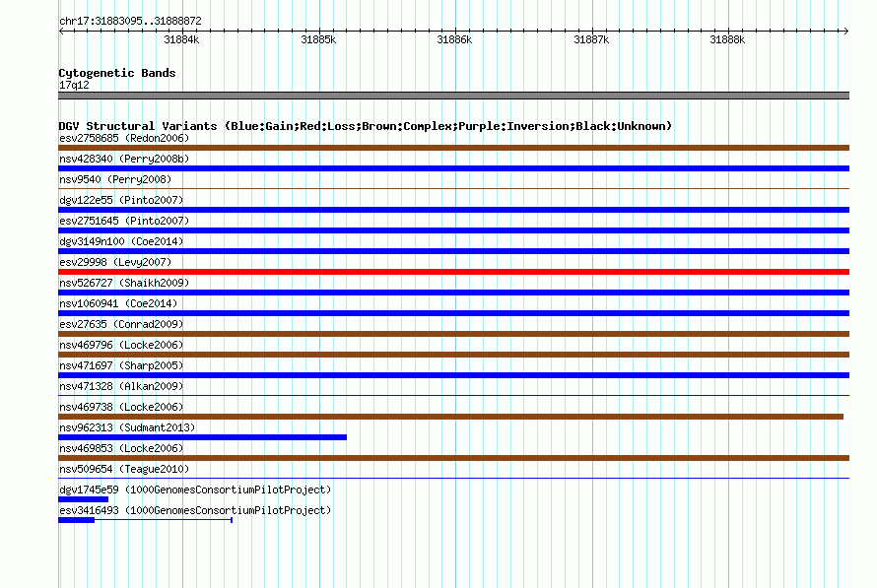Select the gray 17q12 cytogenetic band bar
The width and height of the screenshot is (877, 588).
[x=453, y=96]
